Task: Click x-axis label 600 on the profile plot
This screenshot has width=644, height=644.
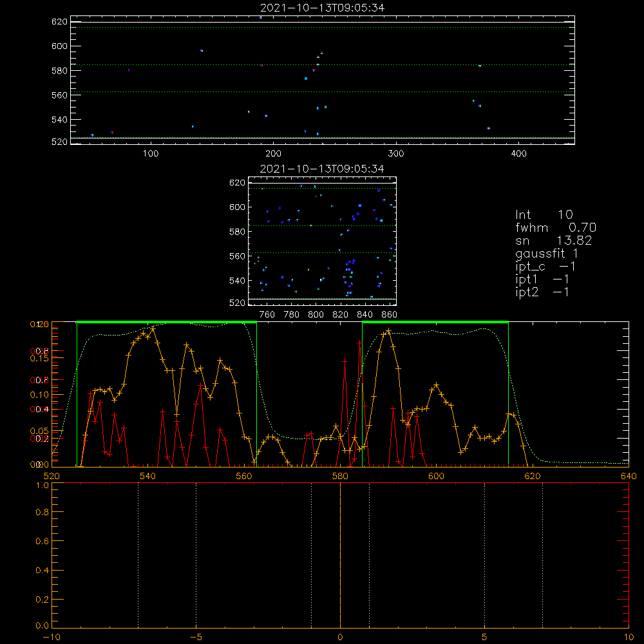Action: click(x=436, y=476)
